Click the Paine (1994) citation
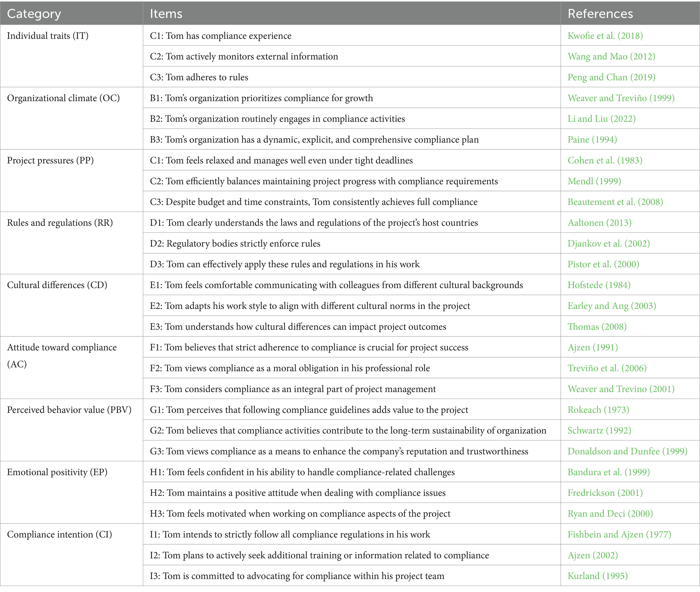This screenshot has height=592, width=700. click(x=592, y=140)
